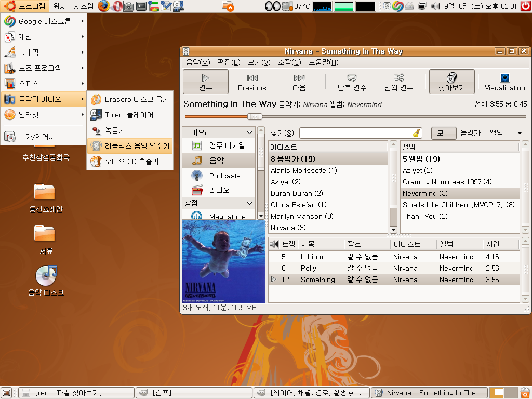Viewport: 532px width, 399px height.
Task: Select artist Marilyn Manson (8)
Action: coord(328,216)
